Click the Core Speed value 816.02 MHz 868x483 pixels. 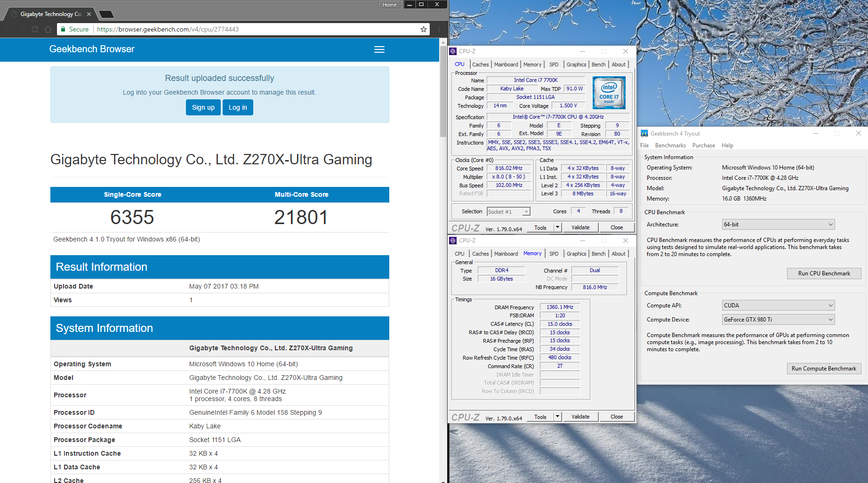pos(509,169)
